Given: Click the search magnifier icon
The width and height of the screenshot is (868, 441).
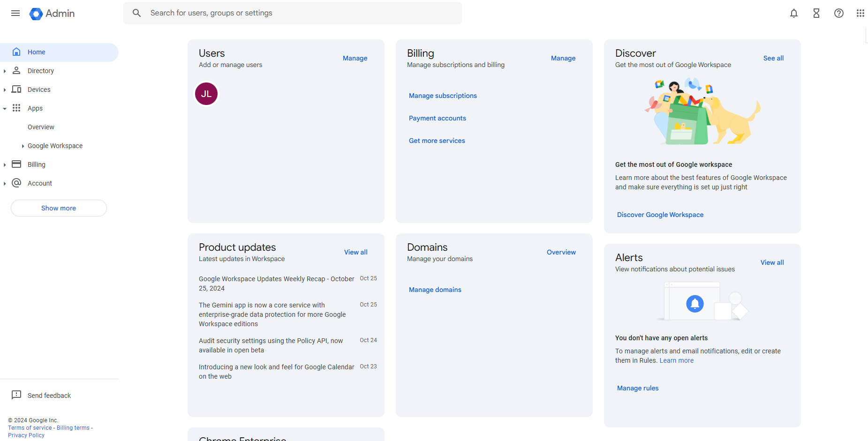Looking at the screenshot, I should pyautogui.click(x=136, y=13).
